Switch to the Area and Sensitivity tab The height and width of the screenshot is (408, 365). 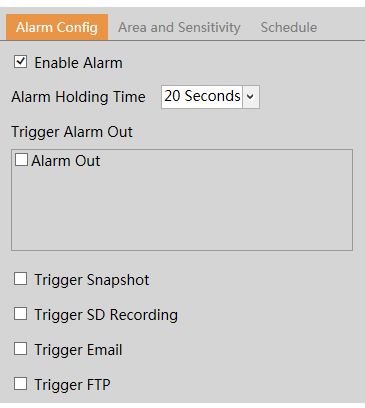[179, 27]
